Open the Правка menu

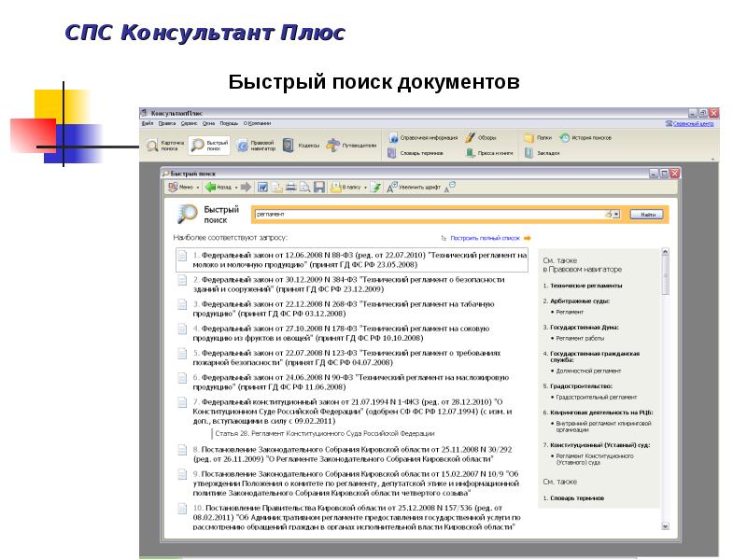coord(167,123)
